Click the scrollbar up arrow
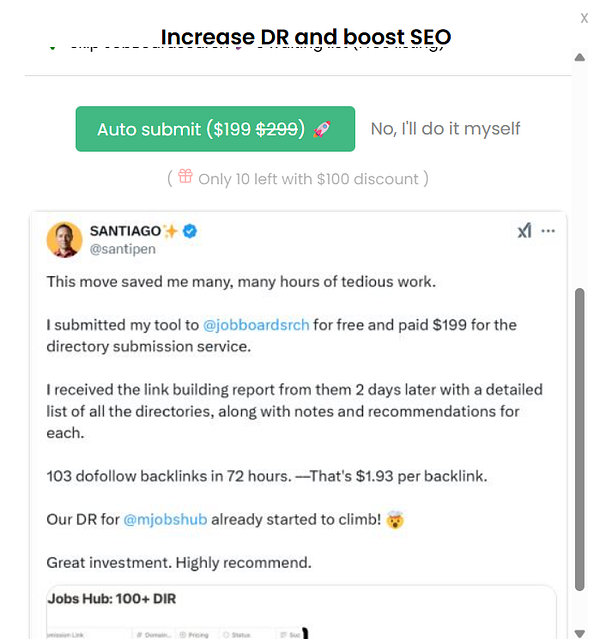The height and width of the screenshot is (639, 600). [580, 57]
